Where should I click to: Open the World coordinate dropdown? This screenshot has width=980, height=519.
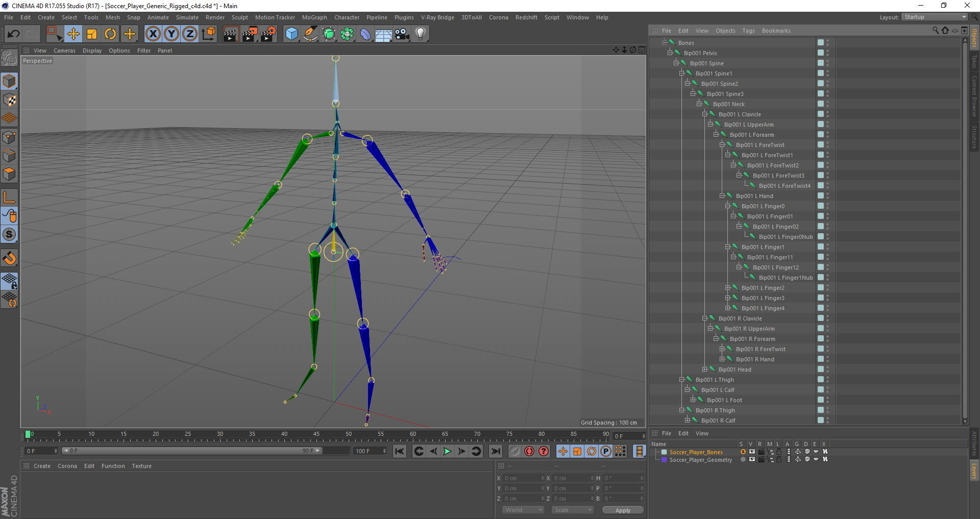[523, 510]
